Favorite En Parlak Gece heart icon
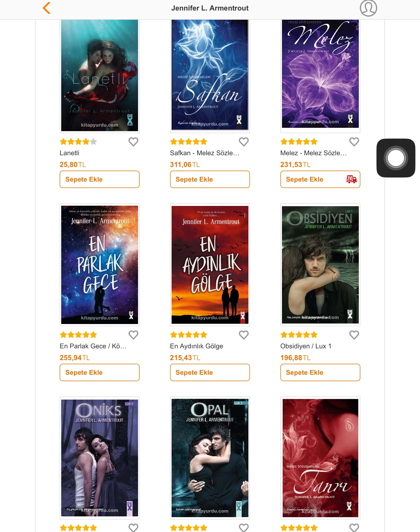Screen dimensions: 420x532 133,335
